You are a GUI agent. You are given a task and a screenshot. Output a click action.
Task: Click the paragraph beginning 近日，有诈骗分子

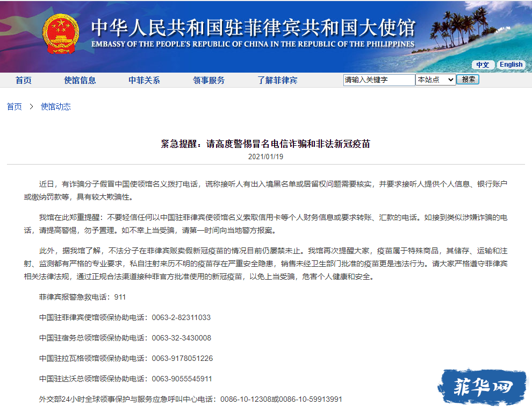265,190
